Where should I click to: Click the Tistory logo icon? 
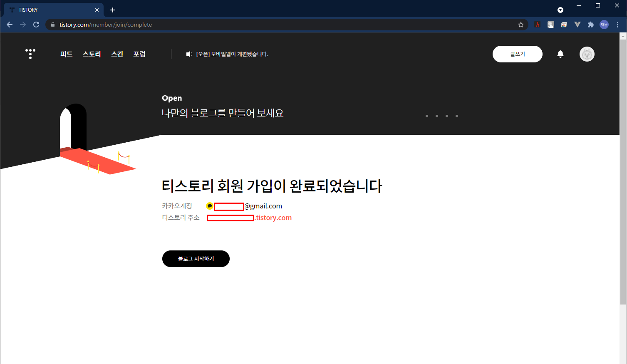tap(30, 54)
